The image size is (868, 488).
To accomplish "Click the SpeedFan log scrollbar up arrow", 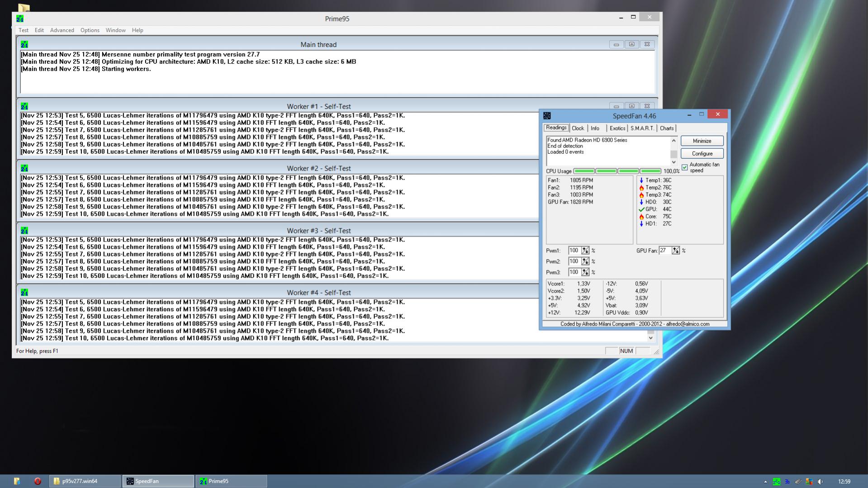I will click(674, 141).
